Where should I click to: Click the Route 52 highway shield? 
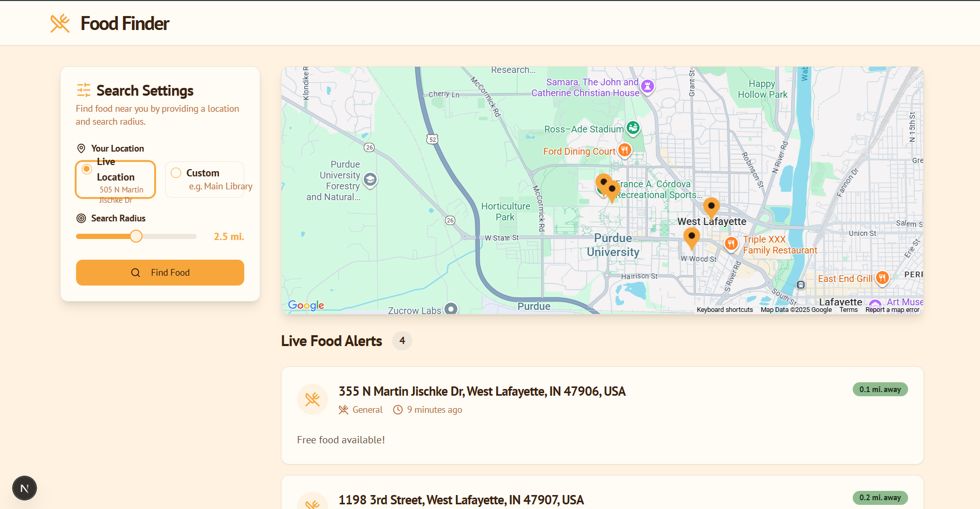pyautogui.click(x=433, y=139)
